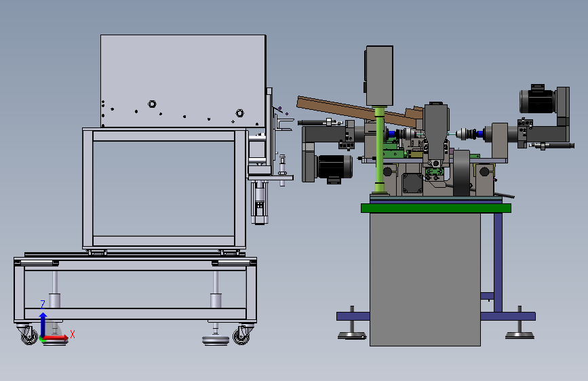Select the dark gray central spindle housing
Viewport: 588px width, 381px height.
pyautogui.click(x=436, y=132)
